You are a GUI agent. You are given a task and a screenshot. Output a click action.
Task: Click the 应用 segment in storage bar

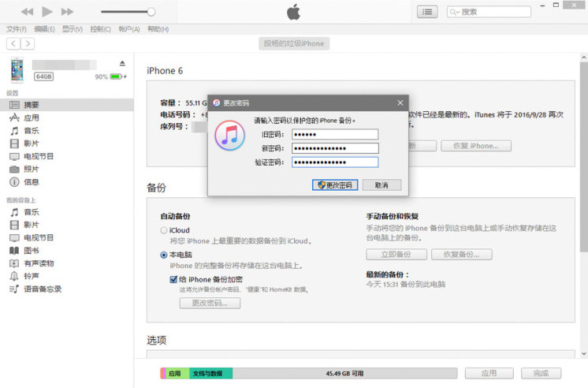point(177,373)
